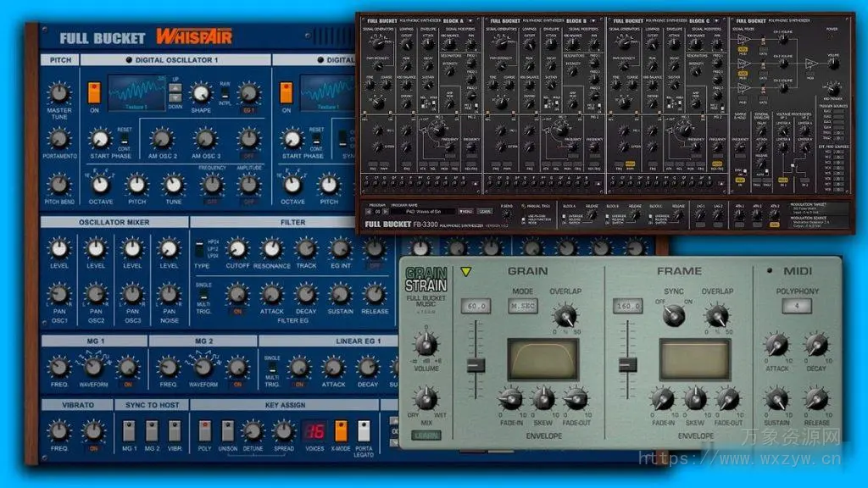
Task: Click the MG 1 Waveform selector knob
Action: tap(92, 367)
